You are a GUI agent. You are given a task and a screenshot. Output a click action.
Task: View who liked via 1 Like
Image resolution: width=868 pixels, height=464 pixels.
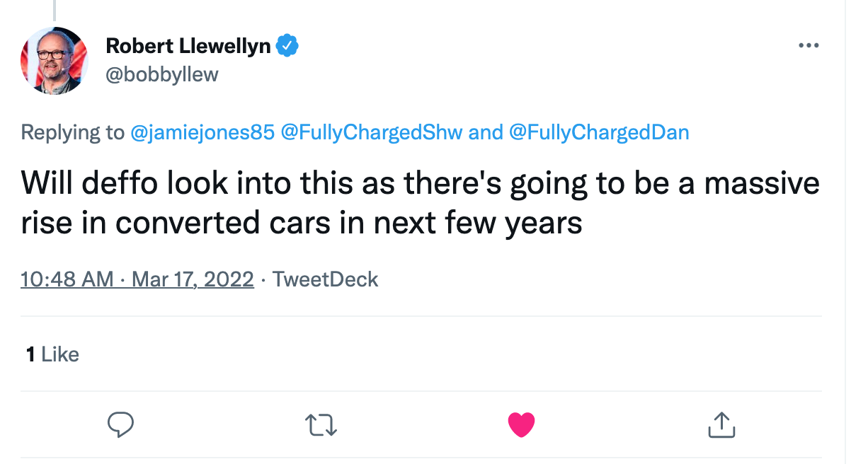pos(52,354)
